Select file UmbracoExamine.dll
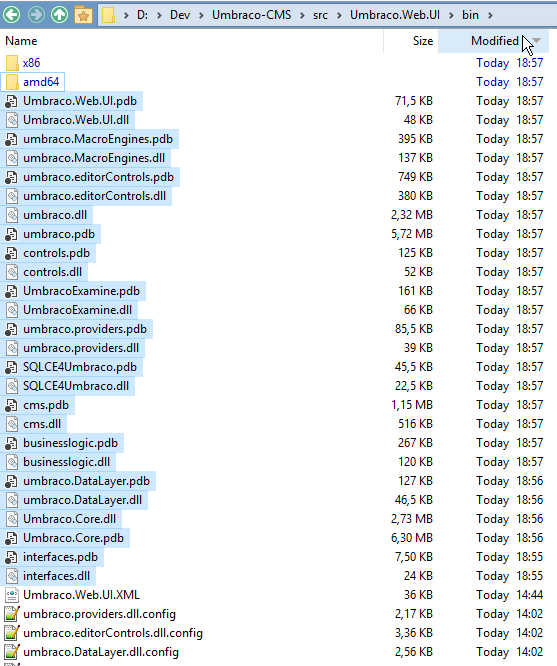The width and height of the screenshot is (557, 666). point(77,310)
